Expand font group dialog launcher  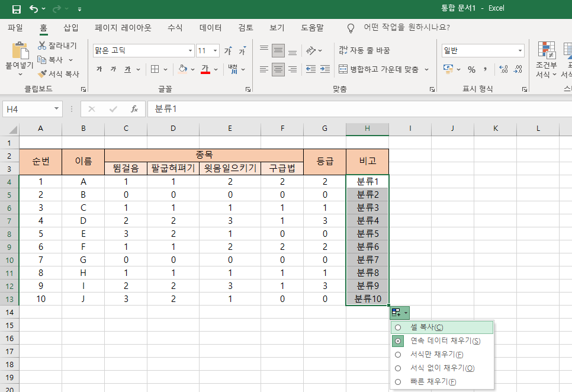pyautogui.click(x=248, y=89)
